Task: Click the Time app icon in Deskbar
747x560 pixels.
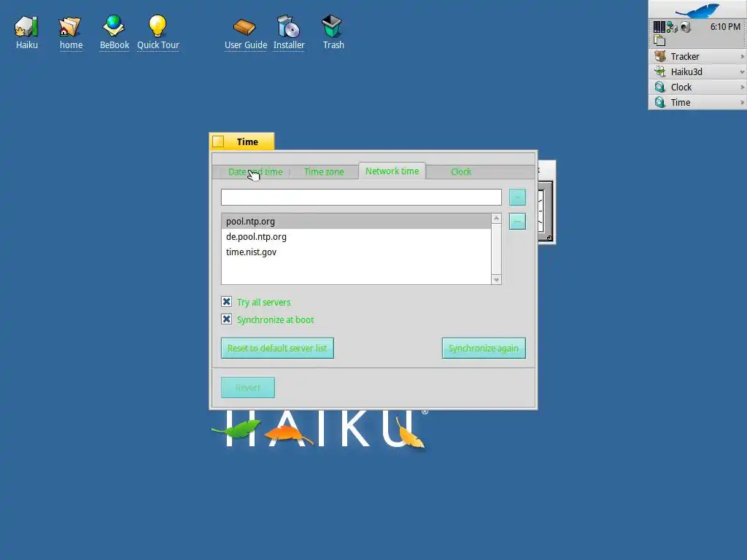Action: coord(659,102)
